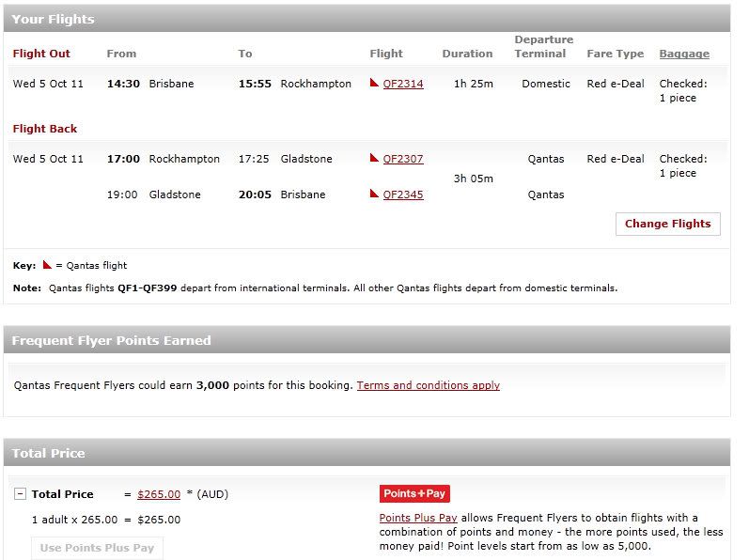
Task: Click Qantas tail icon beside QF2345
Action: 374,194
